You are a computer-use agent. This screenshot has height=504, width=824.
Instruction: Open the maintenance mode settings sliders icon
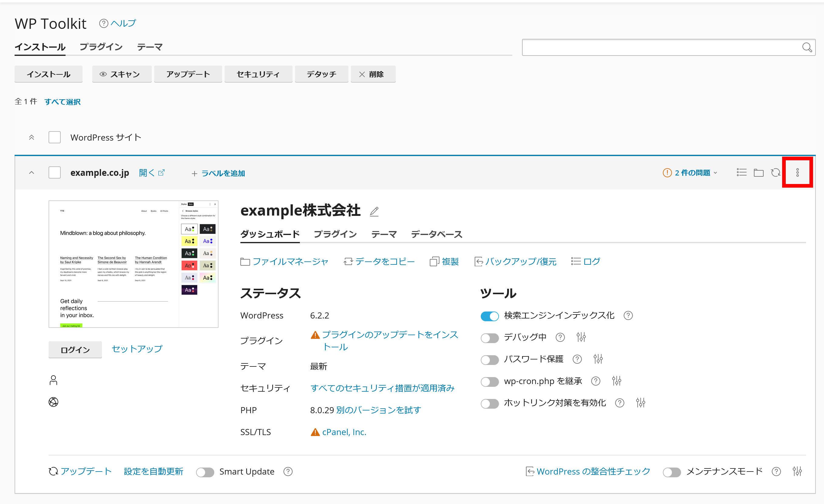[797, 471]
